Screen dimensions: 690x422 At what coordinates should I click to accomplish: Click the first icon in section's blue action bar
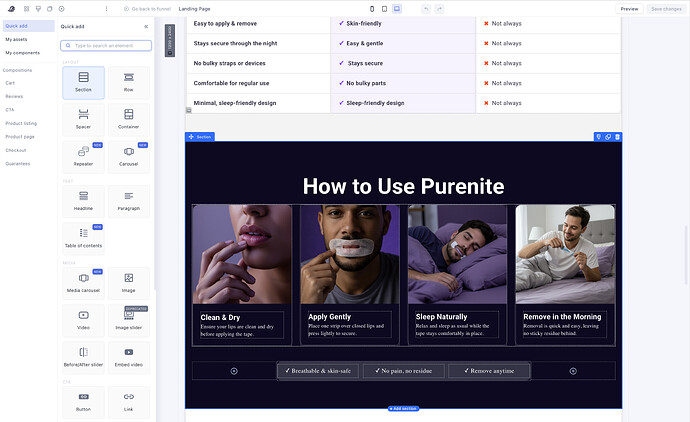pyautogui.click(x=598, y=137)
